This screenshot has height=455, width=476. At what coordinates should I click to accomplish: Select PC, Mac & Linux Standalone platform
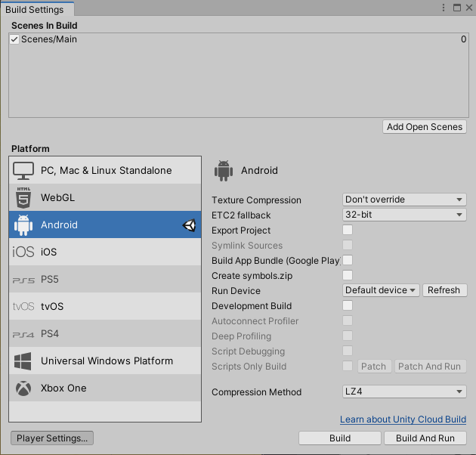coord(105,170)
